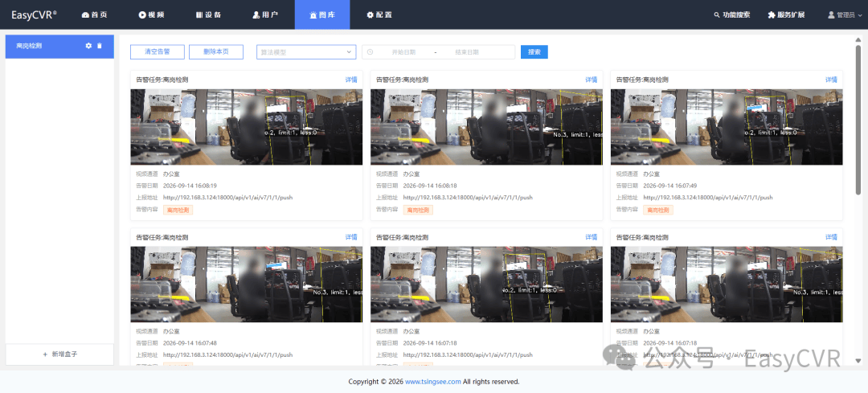Click 新增盒子 add box button

[59, 354]
